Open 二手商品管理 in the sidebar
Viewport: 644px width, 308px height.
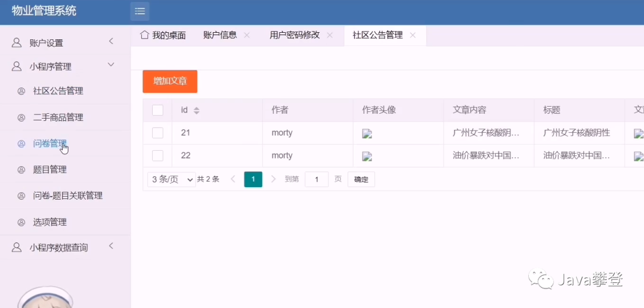pos(58,118)
